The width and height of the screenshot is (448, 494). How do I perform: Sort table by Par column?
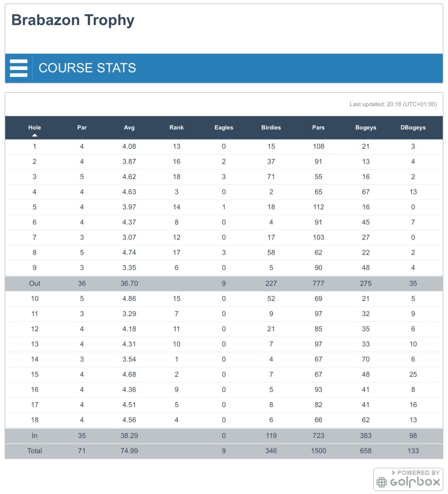(82, 127)
